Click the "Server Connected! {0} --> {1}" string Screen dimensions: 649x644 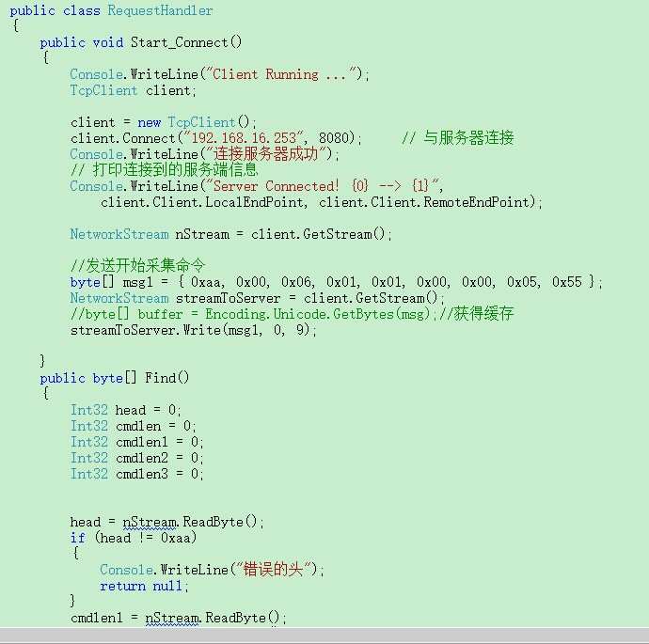coord(322,186)
